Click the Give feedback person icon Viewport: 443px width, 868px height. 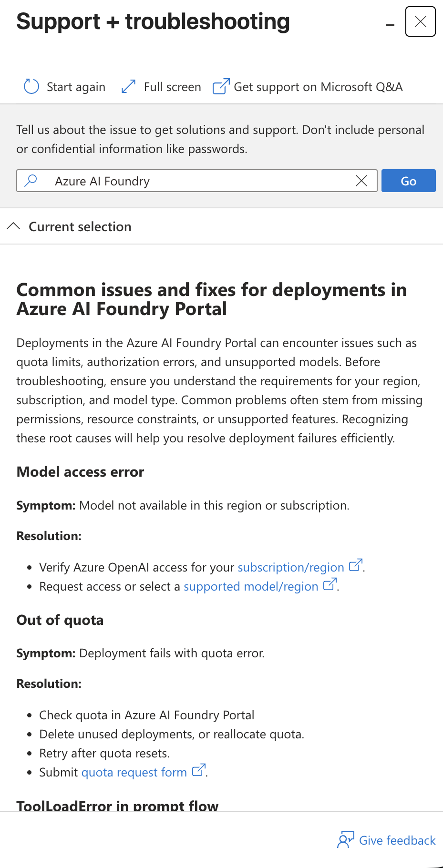346,840
